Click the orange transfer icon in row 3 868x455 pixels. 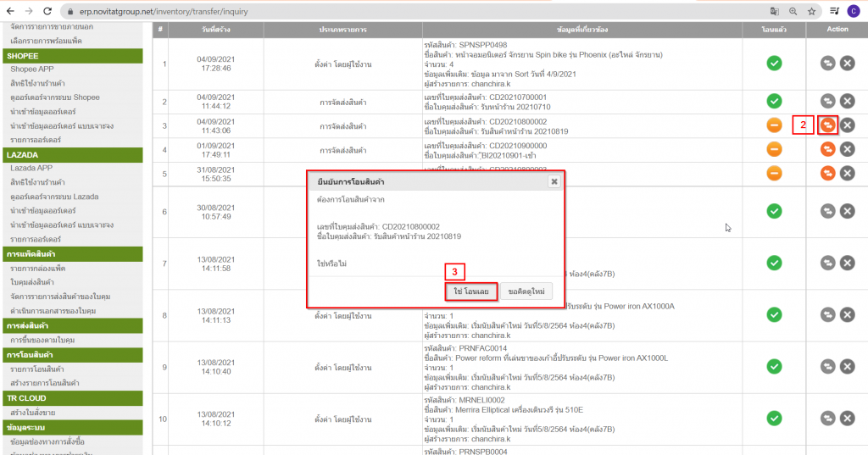pyautogui.click(x=827, y=125)
